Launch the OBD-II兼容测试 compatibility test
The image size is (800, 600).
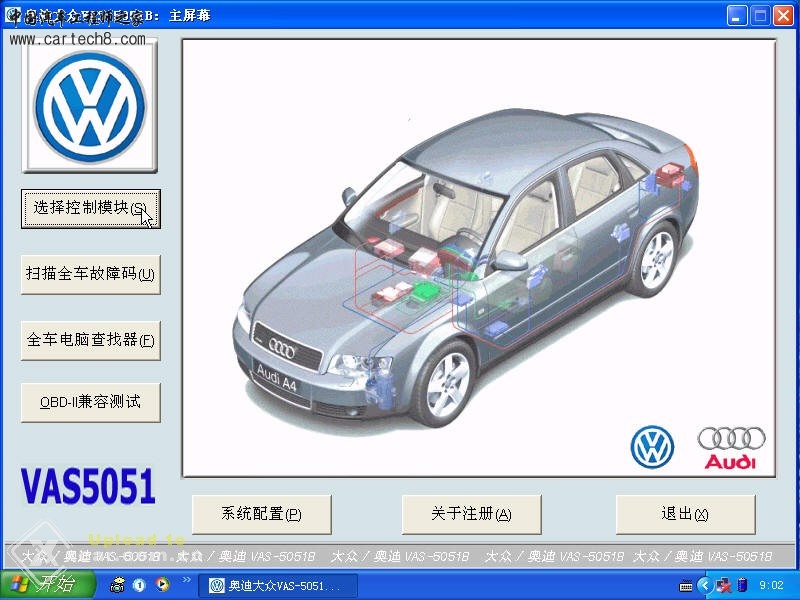coord(91,403)
